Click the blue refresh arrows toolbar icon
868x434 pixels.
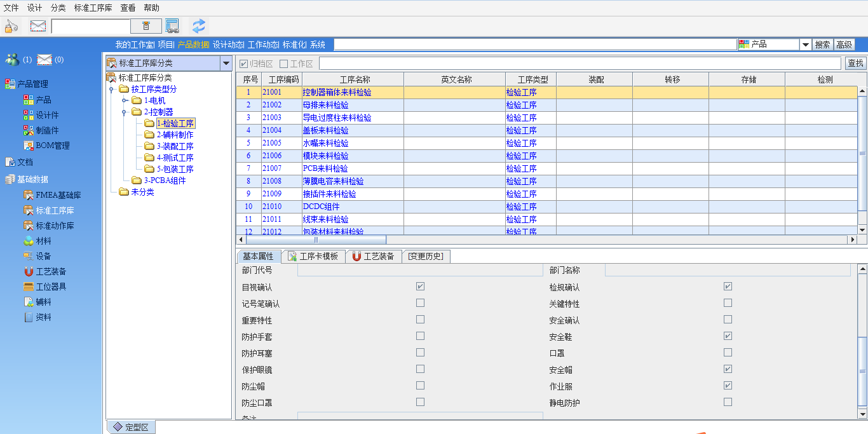pos(199,26)
